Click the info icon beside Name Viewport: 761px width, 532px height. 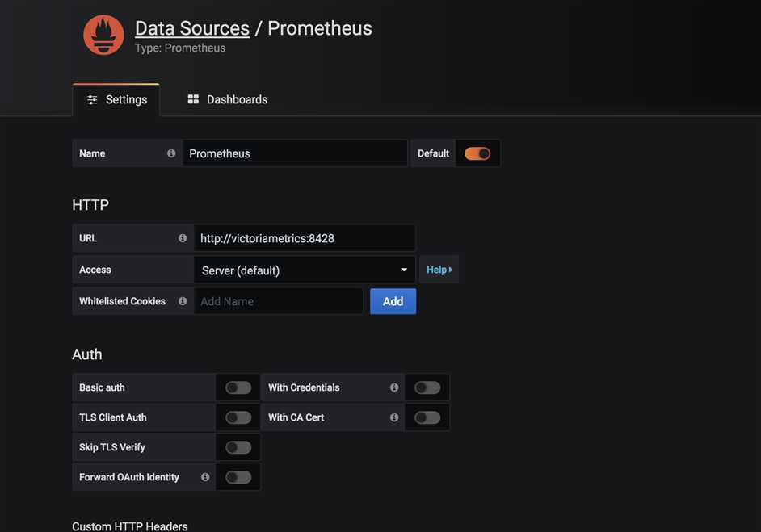171,153
